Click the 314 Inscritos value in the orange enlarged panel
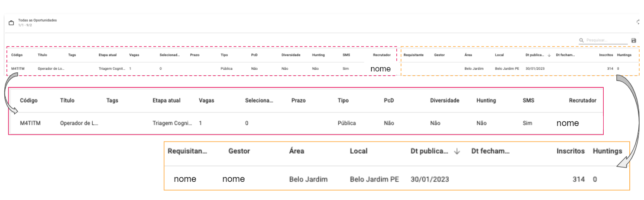Image resolution: width=644 pixels, height=200 pixels. [x=578, y=179]
